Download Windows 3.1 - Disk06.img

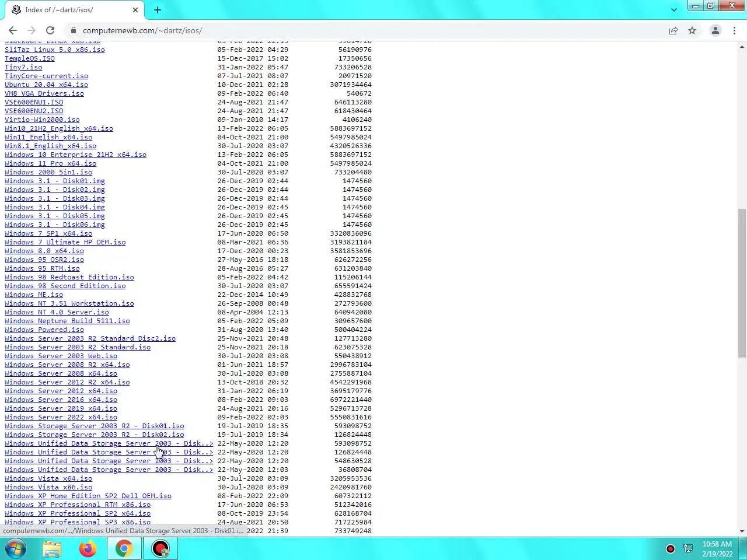[55, 225]
